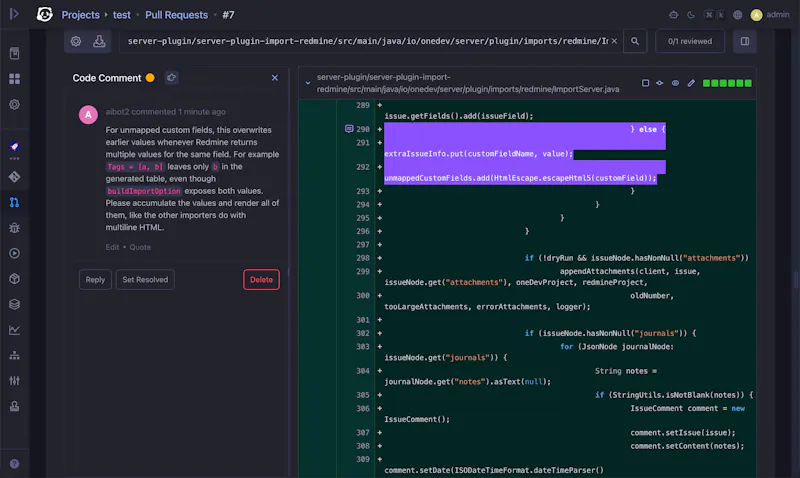Viewport: 800px width, 478px height.
Task: Open the AI robot icon in top bar
Action: click(x=673, y=15)
